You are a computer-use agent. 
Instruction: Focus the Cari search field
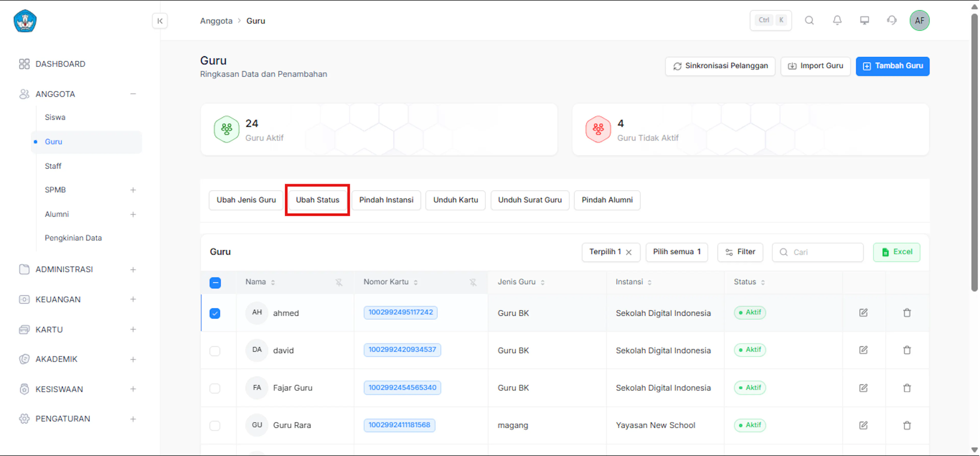pyautogui.click(x=817, y=252)
